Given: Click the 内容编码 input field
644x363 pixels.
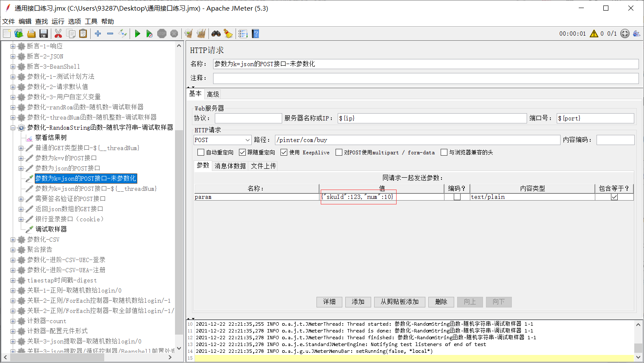Looking at the screenshot, I should coord(615,140).
